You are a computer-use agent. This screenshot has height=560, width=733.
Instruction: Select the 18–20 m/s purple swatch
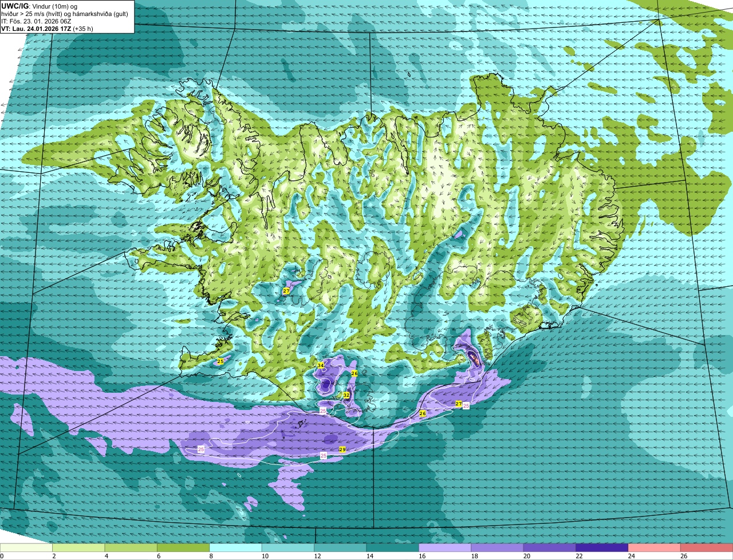[497, 547]
